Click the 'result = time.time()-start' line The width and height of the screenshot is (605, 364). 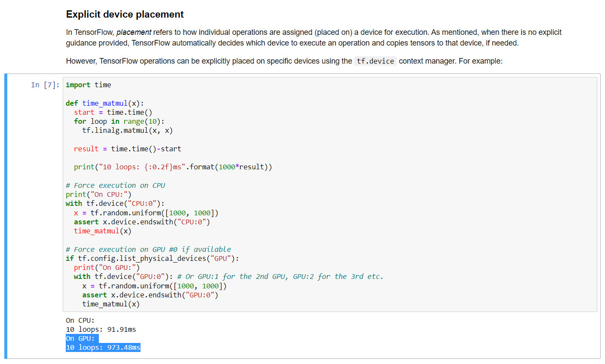(x=128, y=149)
